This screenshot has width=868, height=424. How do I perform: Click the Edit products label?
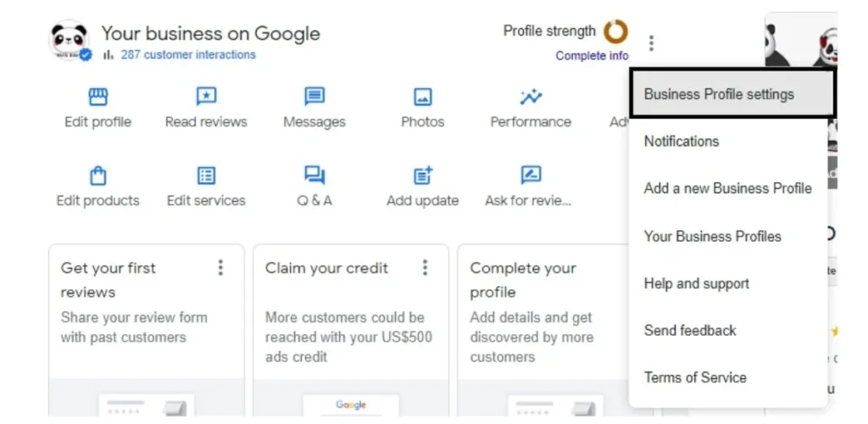(x=98, y=200)
